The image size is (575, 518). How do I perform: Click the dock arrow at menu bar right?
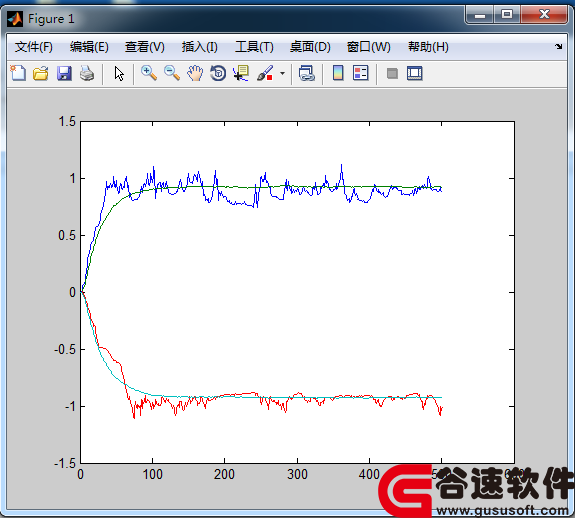click(558, 47)
